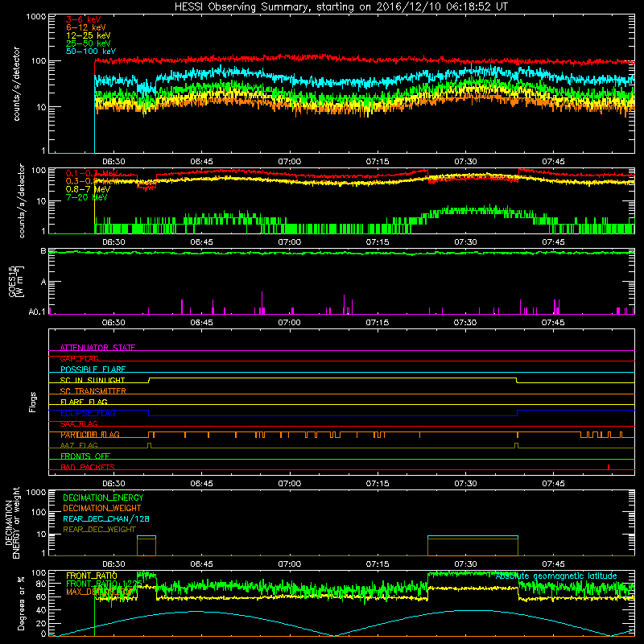Click the FLARE_FLAG label
644x644 pixels.
[84, 402]
